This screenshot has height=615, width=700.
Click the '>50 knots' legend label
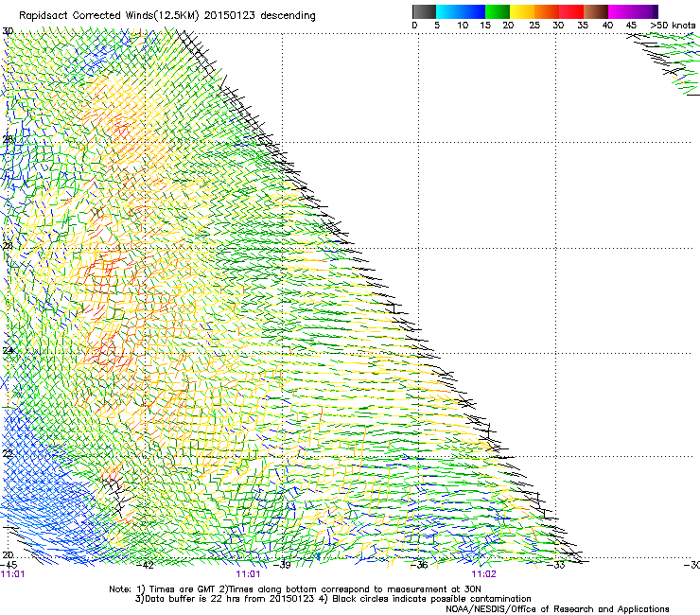click(x=673, y=26)
